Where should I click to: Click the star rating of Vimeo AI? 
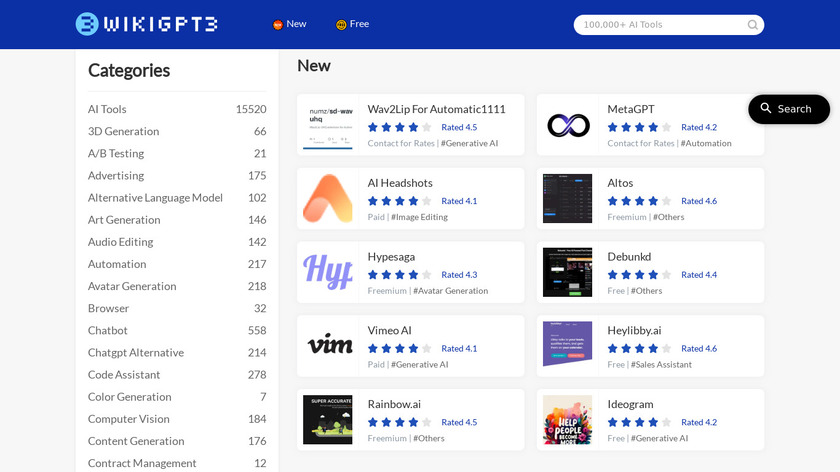coord(400,349)
